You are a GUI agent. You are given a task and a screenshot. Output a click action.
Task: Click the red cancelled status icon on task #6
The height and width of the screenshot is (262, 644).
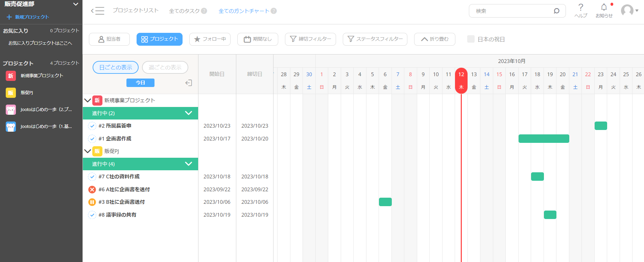pos(92,190)
